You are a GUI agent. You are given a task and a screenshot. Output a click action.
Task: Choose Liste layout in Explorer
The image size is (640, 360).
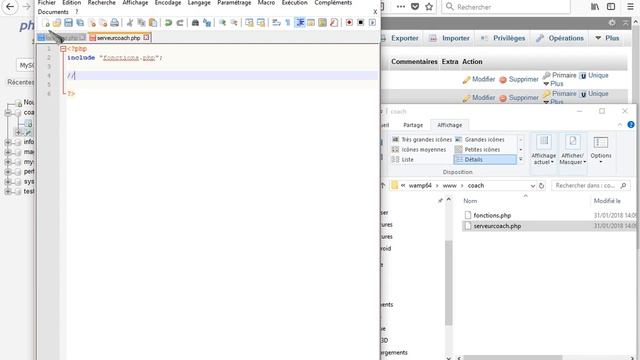403,160
